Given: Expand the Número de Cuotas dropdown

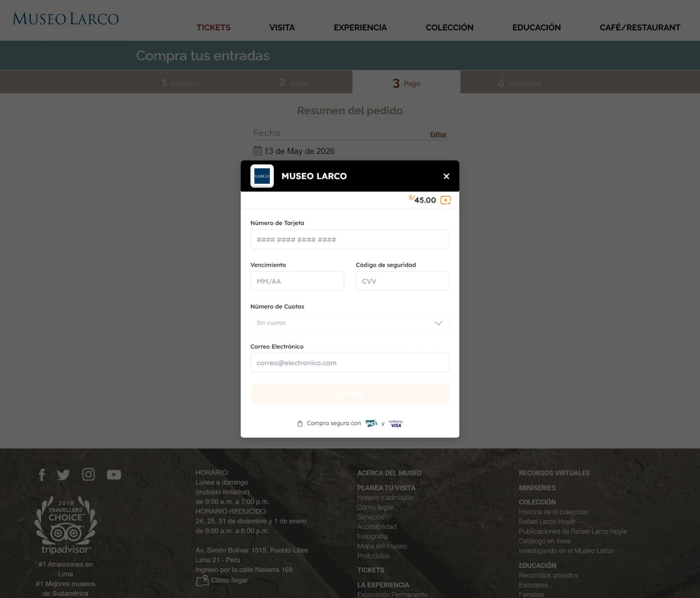Looking at the screenshot, I should pyautogui.click(x=350, y=323).
